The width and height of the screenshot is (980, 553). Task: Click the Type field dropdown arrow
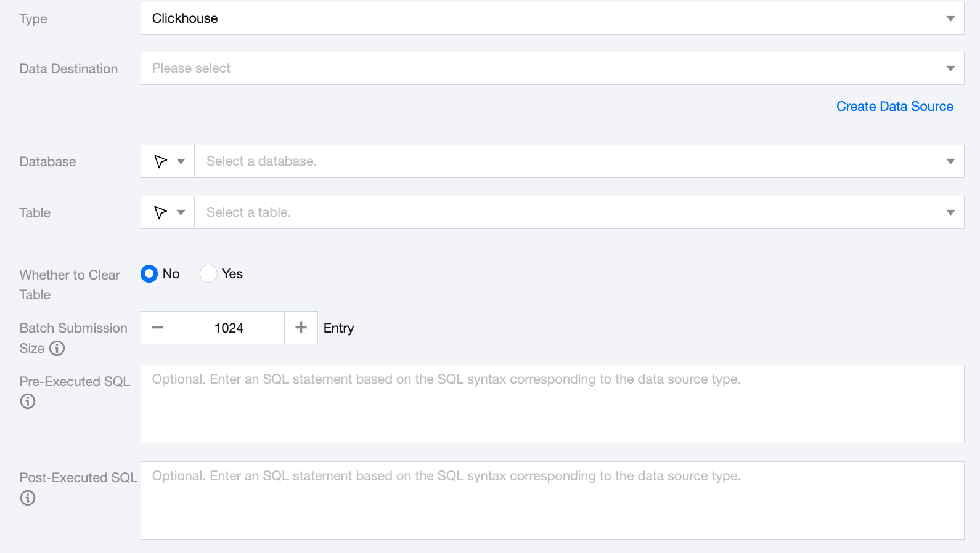950,18
